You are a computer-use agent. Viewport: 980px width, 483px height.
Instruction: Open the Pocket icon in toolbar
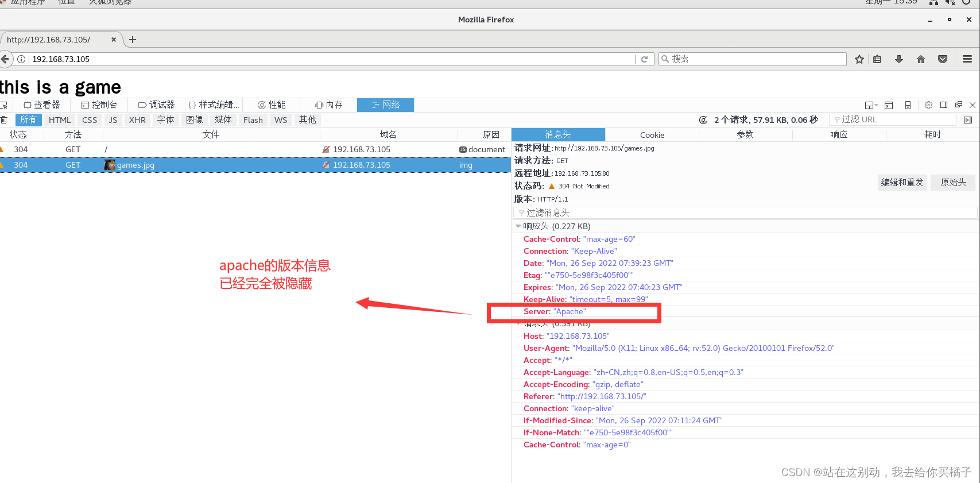943,59
